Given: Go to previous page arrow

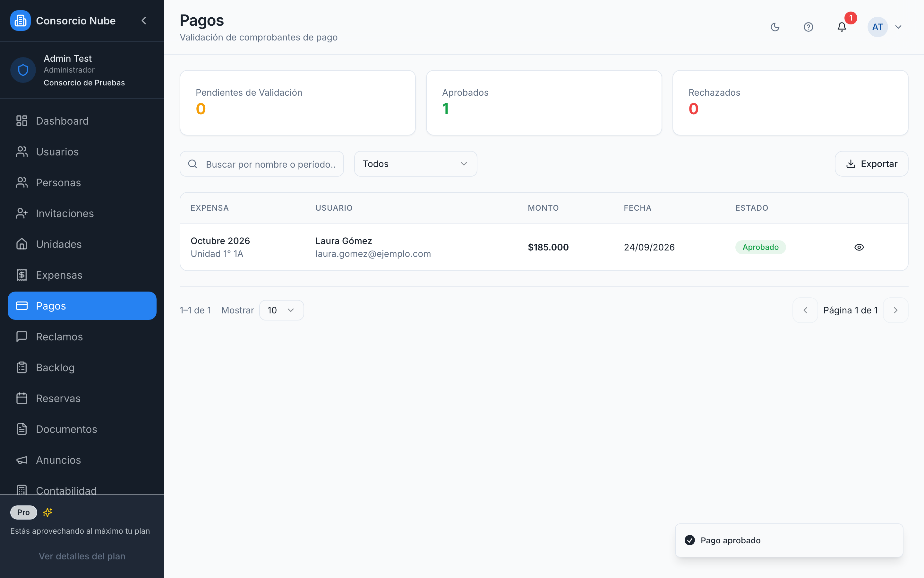Looking at the screenshot, I should [805, 310].
